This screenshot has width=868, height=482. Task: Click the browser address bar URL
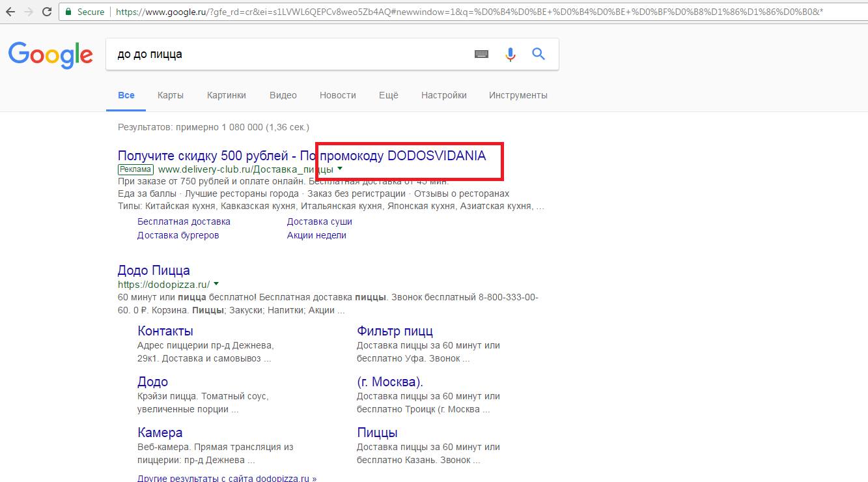469,12
